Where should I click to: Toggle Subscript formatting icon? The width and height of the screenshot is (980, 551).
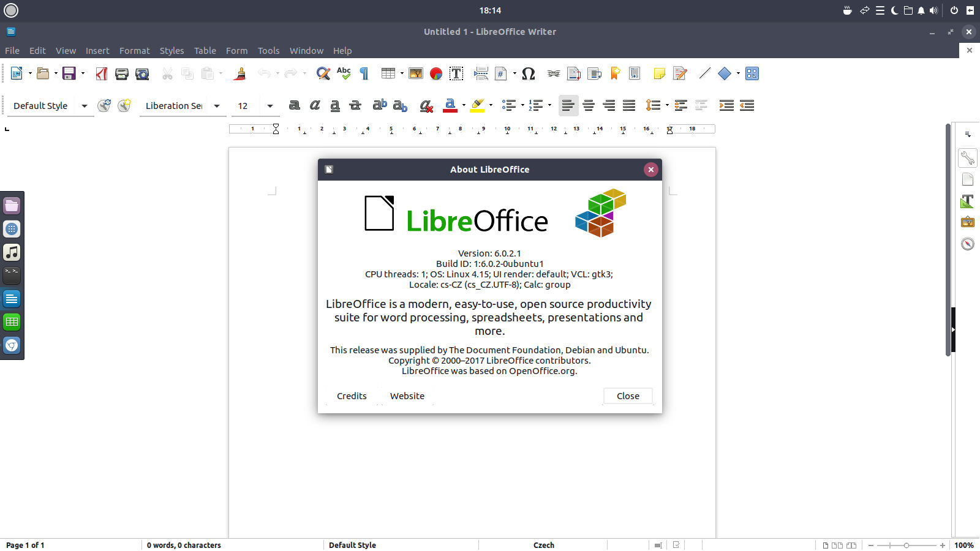tap(400, 106)
